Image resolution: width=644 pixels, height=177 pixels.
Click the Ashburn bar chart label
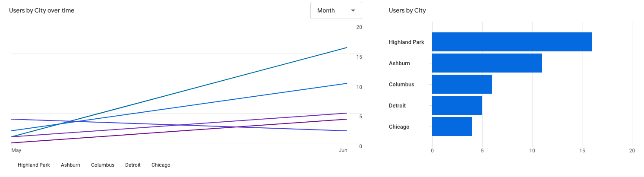pyautogui.click(x=399, y=63)
